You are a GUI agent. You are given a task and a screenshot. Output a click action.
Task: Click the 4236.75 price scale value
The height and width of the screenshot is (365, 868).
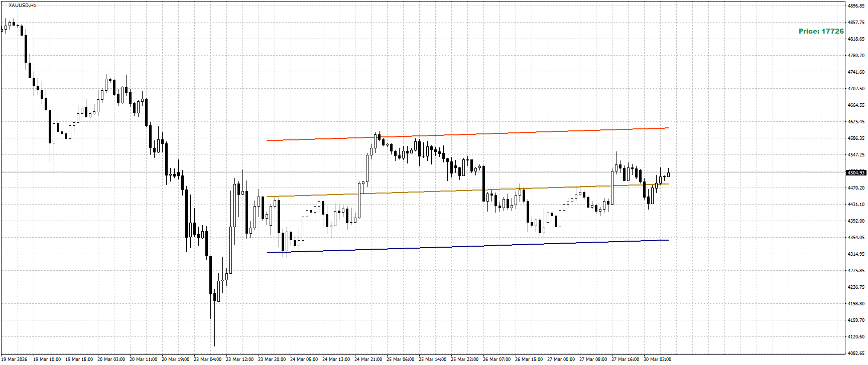click(856, 287)
